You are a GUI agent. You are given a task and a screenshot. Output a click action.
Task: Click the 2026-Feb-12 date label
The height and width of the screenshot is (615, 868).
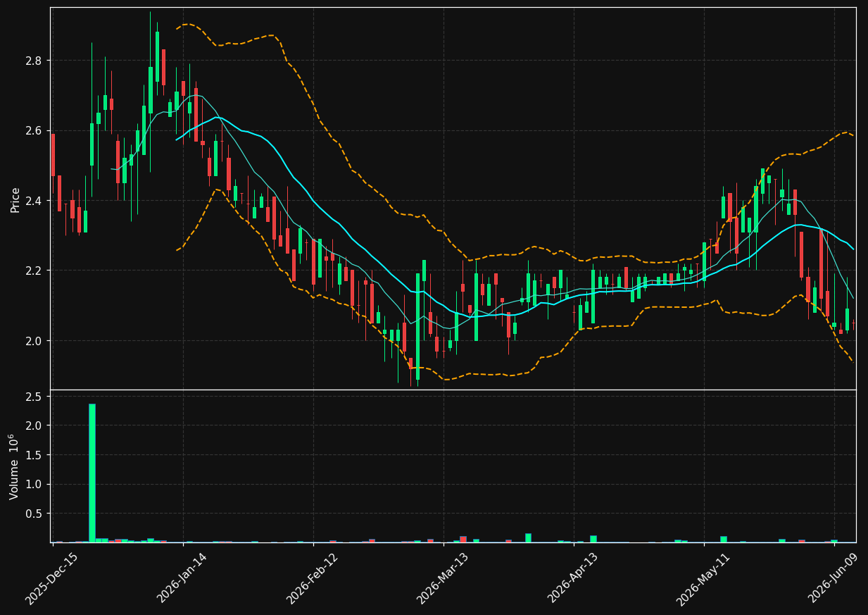pyautogui.click(x=312, y=578)
